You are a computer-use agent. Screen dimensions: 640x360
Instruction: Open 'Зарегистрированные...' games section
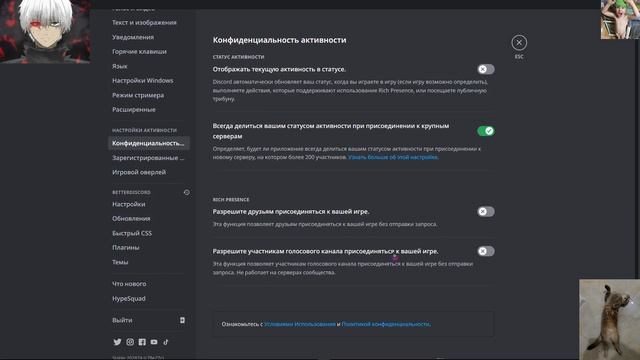click(149, 158)
